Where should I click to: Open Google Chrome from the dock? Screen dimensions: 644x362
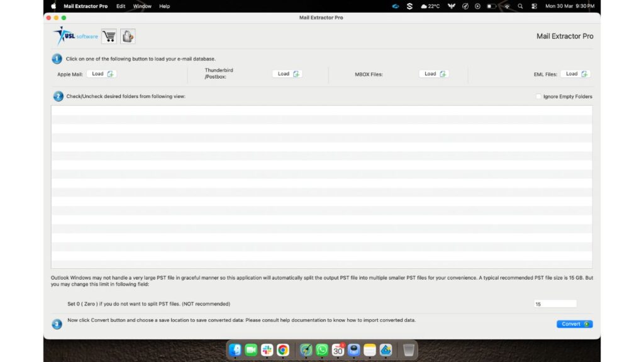coord(282,349)
